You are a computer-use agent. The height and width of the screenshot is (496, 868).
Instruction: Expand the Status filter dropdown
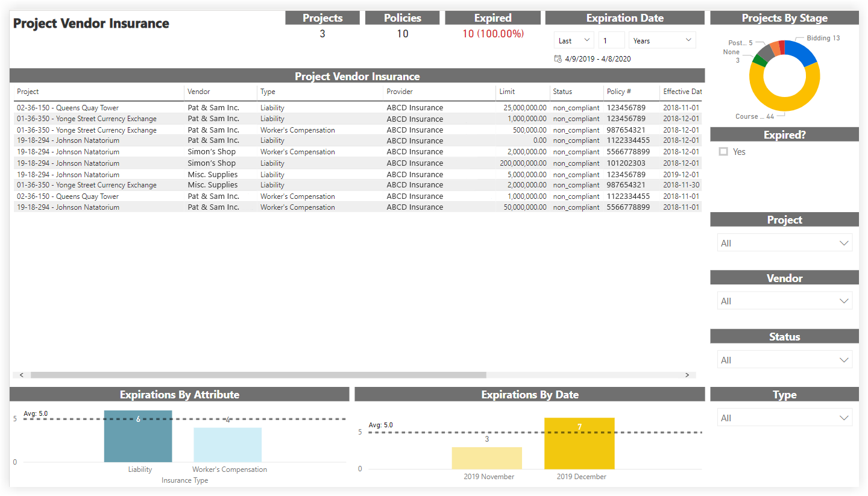[785, 360]
